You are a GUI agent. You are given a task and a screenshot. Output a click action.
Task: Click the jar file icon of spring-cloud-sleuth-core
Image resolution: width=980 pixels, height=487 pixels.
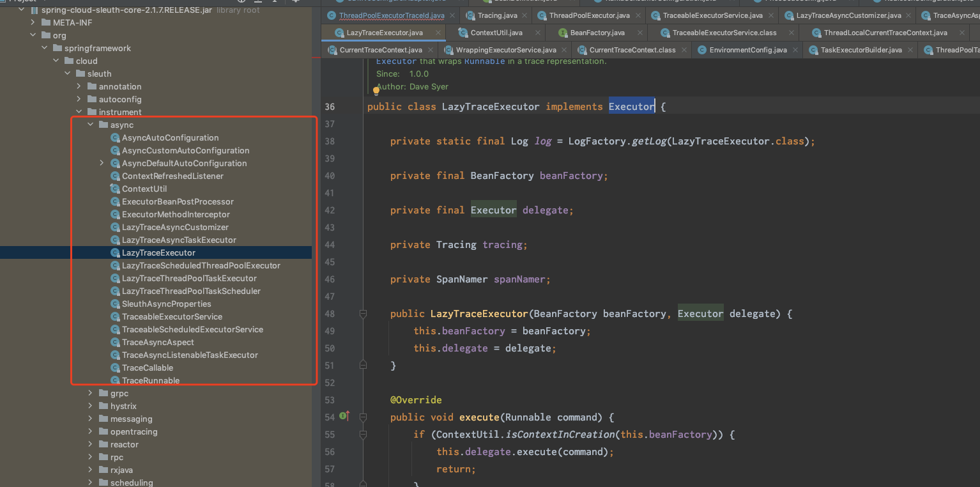(x=34, y=10)
